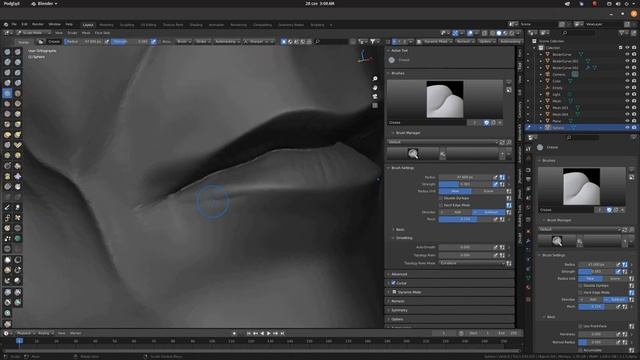
Task: Jump to timeline start frame
Action: point(248,333)
